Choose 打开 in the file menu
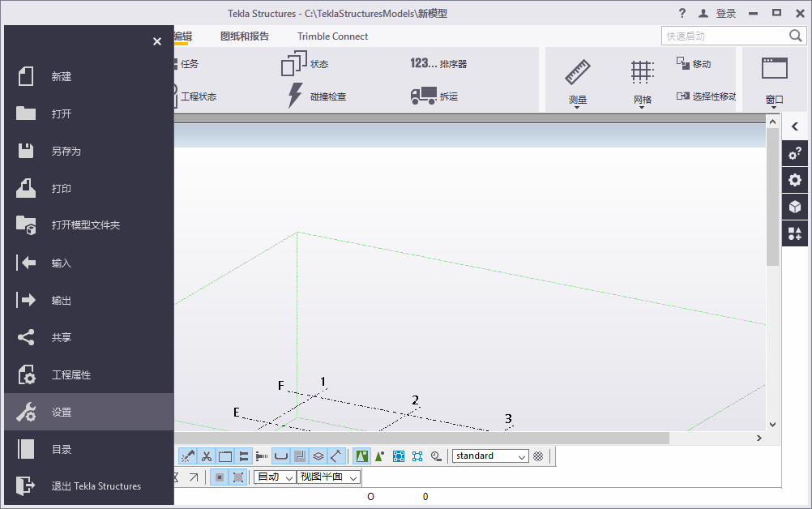Image resolution: width=812 pixels, height=509 pixels. point(89,114)
